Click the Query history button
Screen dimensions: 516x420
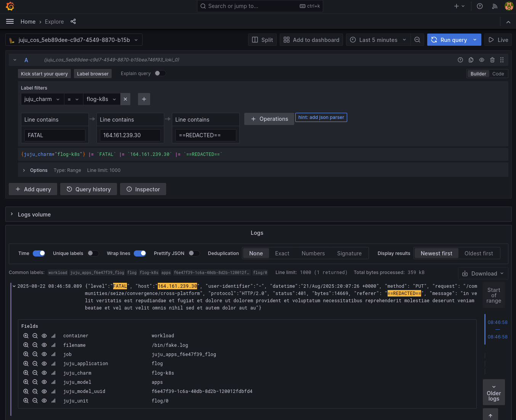coord(89,189)
